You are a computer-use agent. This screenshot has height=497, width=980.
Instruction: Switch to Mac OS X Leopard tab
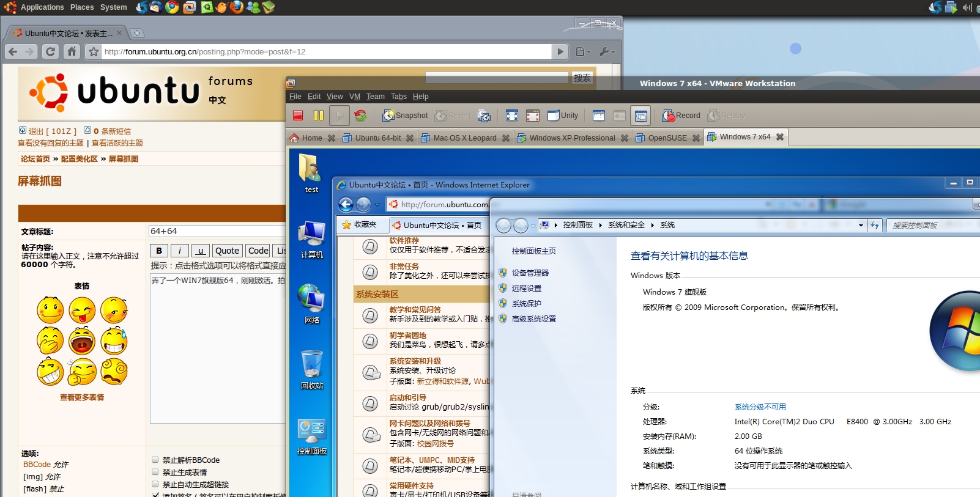coord(459,138)
